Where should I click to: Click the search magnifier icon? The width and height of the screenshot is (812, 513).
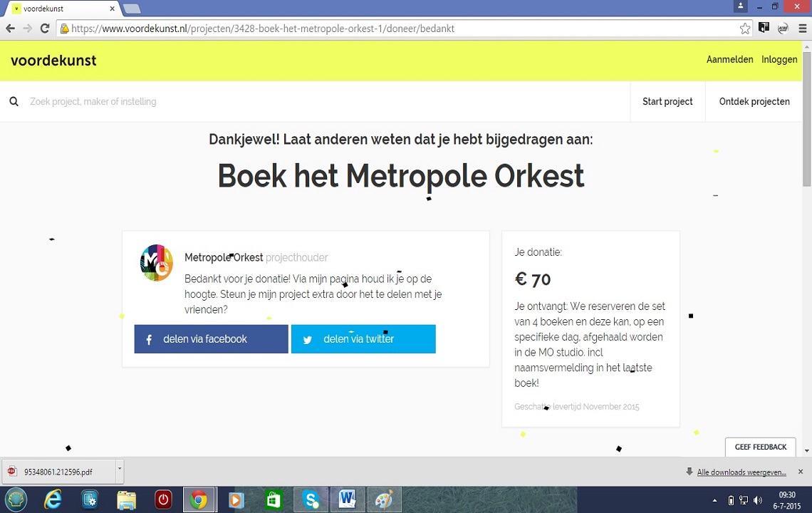tap(14, 102)
